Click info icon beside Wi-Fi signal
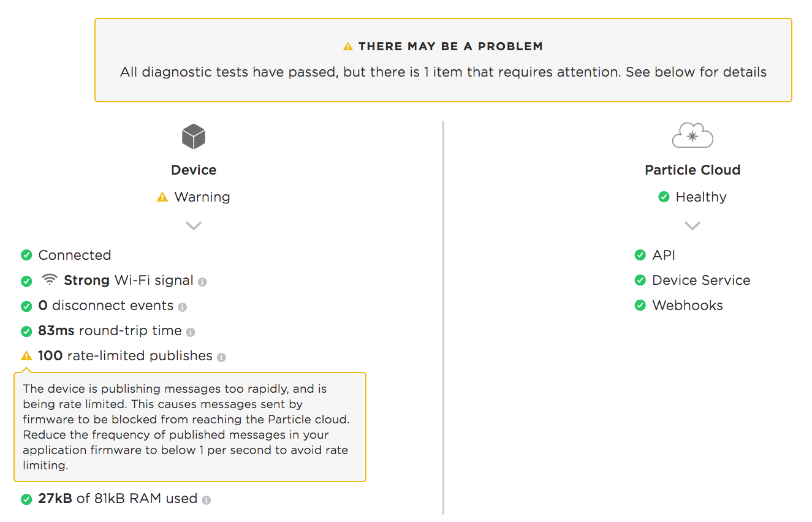The image size is (812, 522). 202,282
